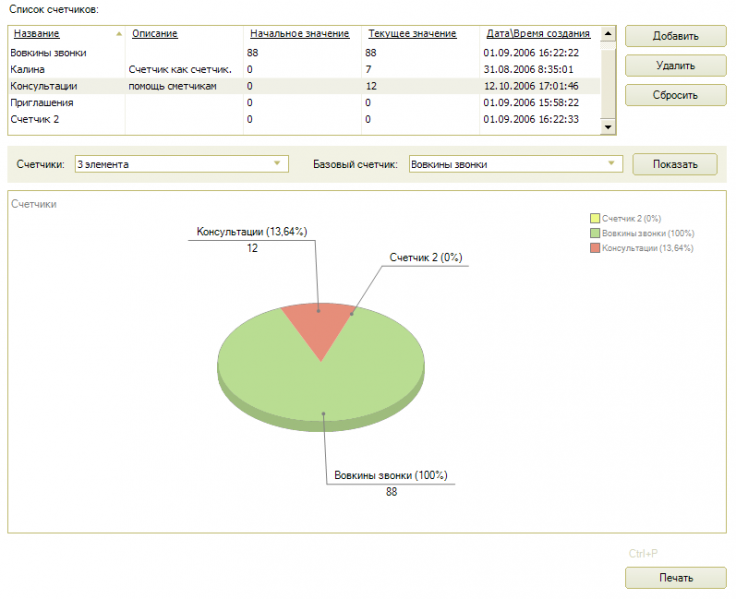Click legend label 'Консультации (13,64%)'
Image resolution: width=736 pixels, height=599 pixels.
click(x=648, y=248)
